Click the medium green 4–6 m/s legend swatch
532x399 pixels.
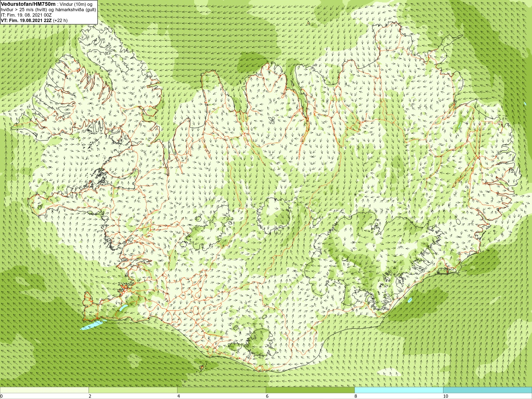pyautogui.click(x=222, y=390)
